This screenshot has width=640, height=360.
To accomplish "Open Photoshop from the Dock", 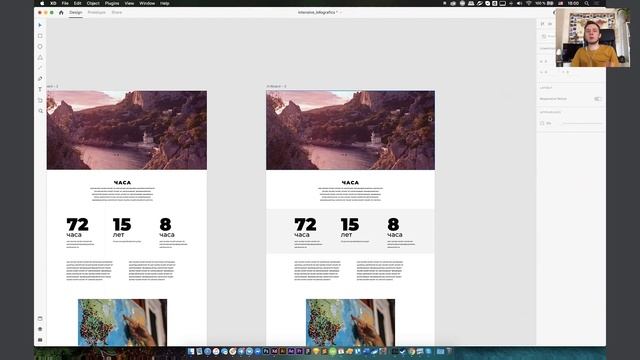I will click(x=266, y=351).
